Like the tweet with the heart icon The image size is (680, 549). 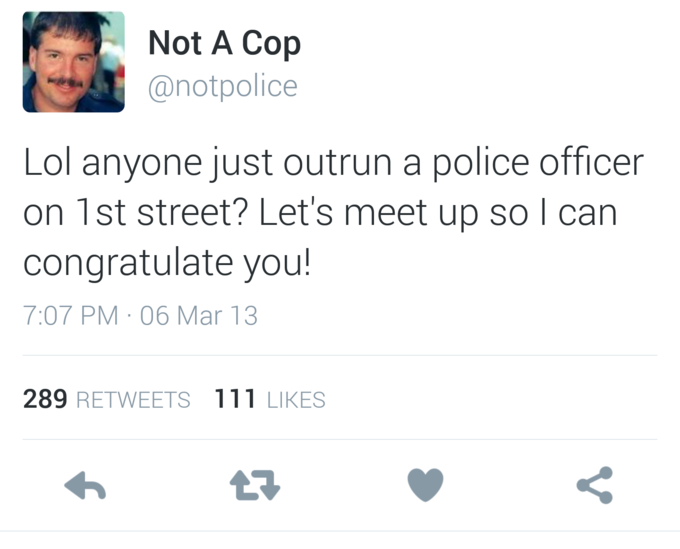click(424, 486)
